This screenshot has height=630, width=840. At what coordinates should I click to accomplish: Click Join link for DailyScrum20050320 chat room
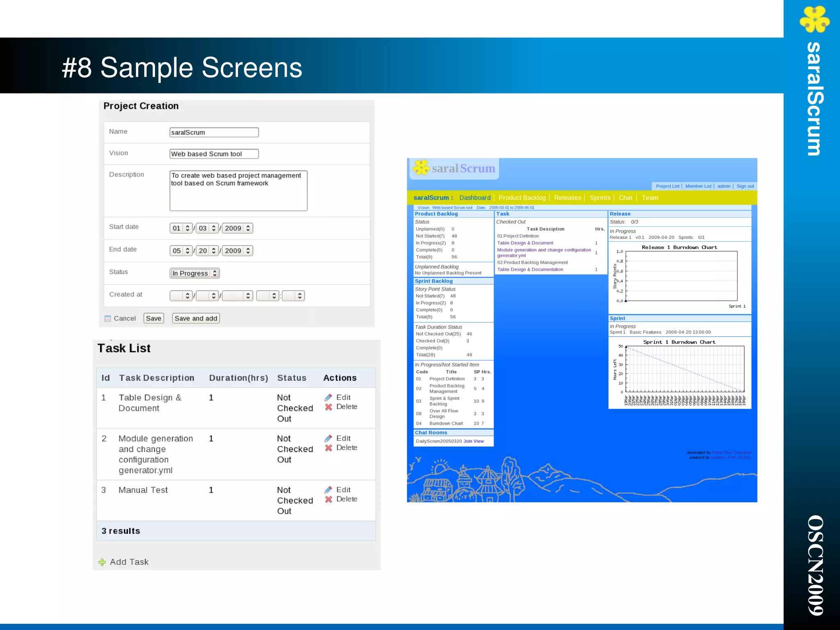tap(468, 441)
